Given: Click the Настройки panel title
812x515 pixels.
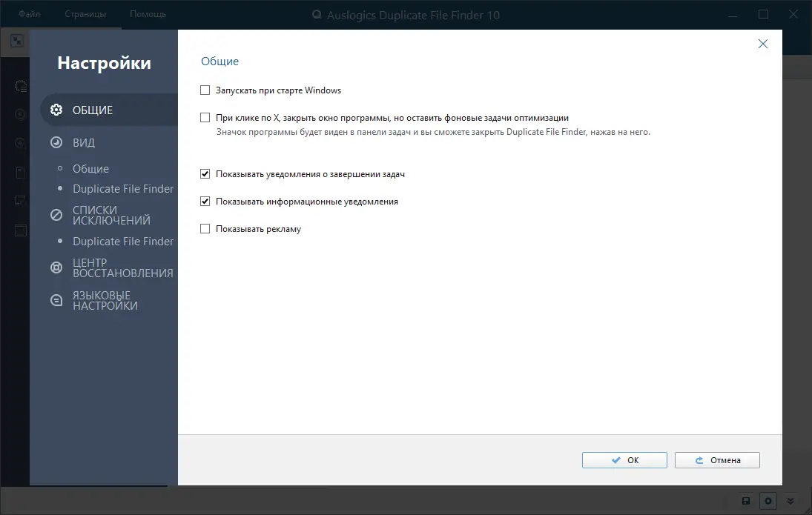Looking at the screenshot, I should click(x=104, y=63).
